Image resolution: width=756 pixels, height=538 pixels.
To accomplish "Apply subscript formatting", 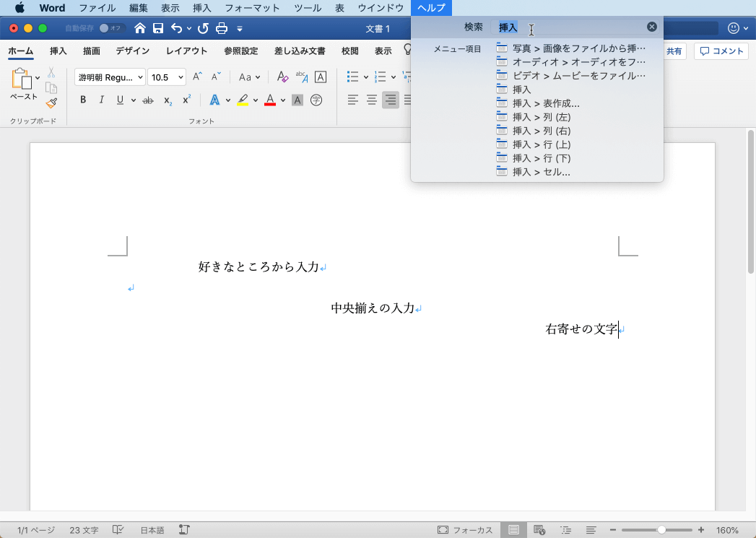I will point(168,100).
